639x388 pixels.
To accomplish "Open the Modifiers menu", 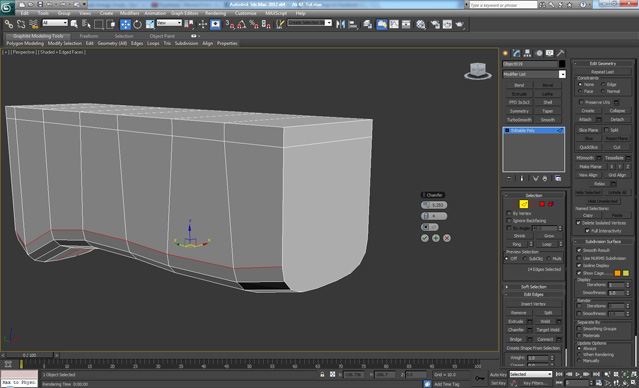I will 130,13.
